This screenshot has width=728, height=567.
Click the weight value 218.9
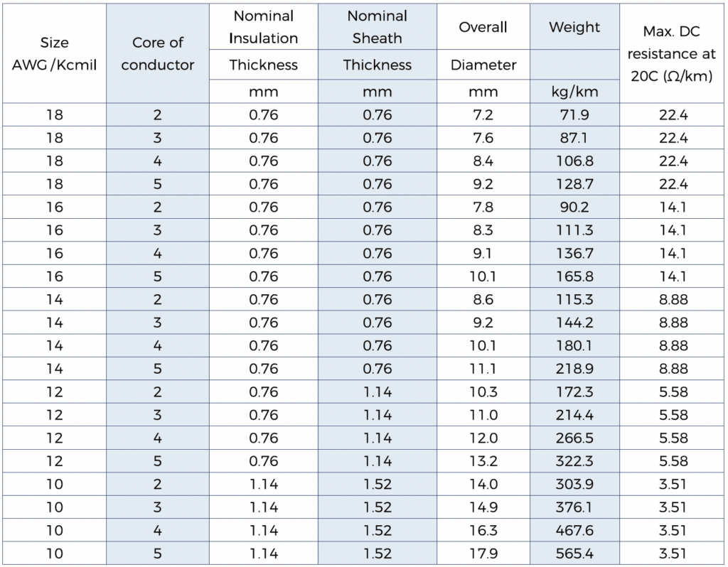pos(574,369)
